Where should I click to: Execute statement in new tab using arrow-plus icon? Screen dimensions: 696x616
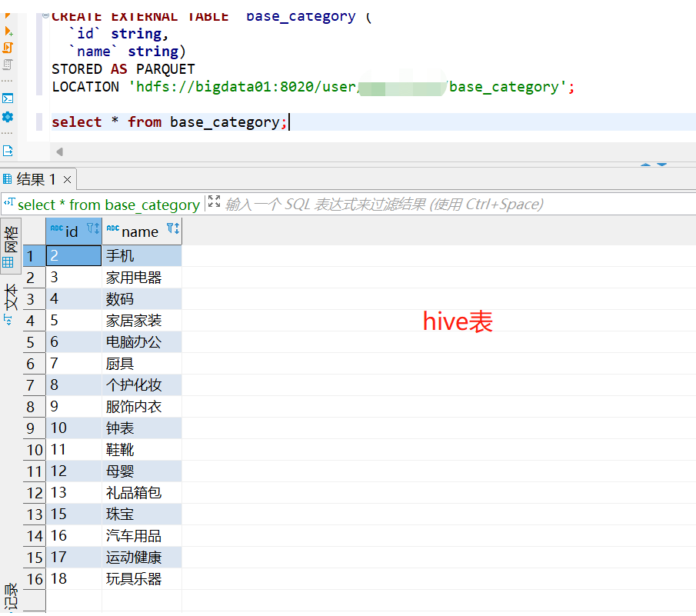(9, 32)
